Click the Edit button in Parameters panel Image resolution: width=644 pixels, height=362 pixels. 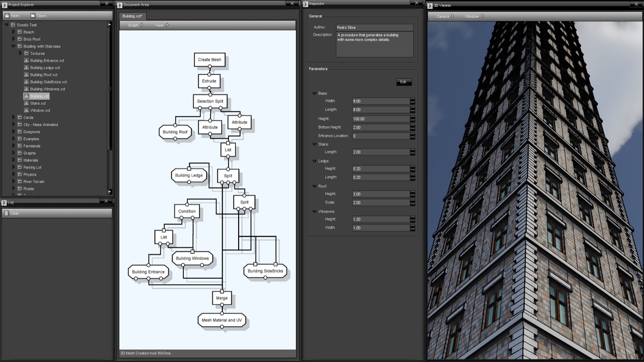coord(403,82)
